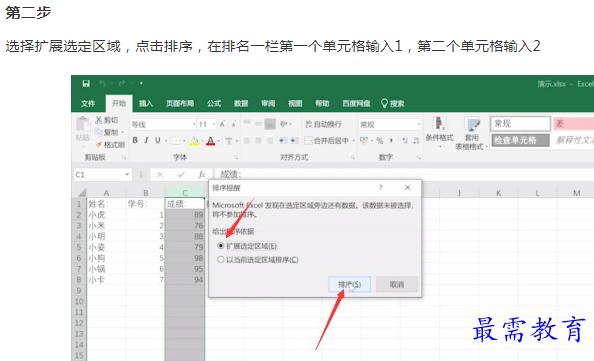Click the 取消 Cancel button
The width and height of the screenshot is (594, 361).
click(x=397, y=284)
